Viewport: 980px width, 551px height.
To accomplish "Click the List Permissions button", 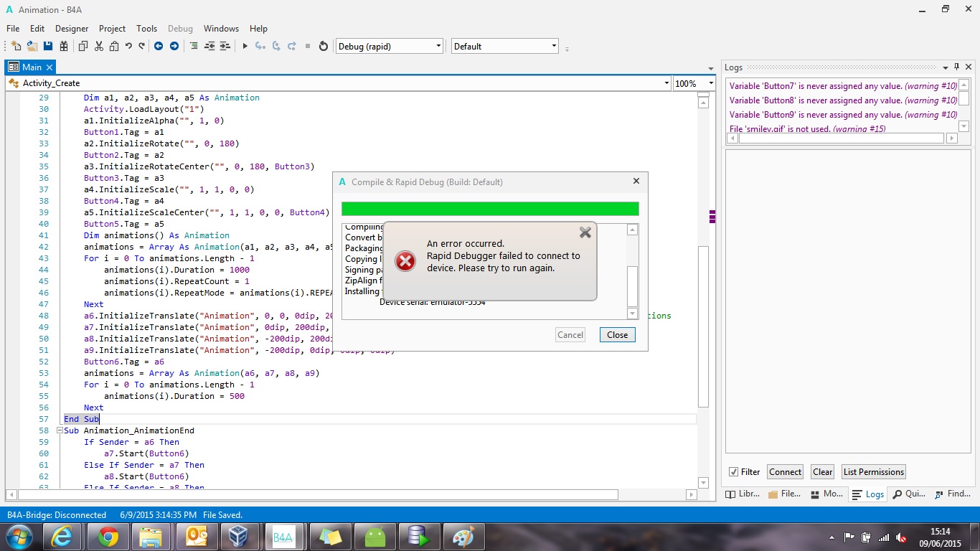I will [874, 472].
